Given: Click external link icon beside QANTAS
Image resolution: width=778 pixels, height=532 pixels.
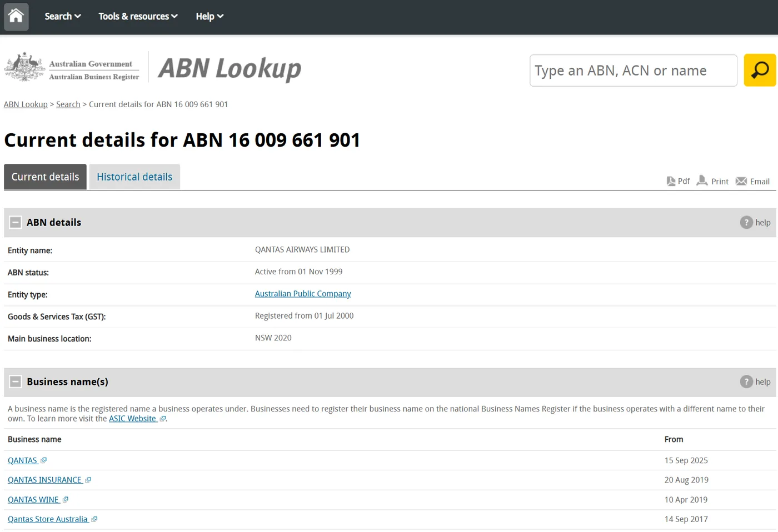Looking at the screenshot, I should 43,460.
